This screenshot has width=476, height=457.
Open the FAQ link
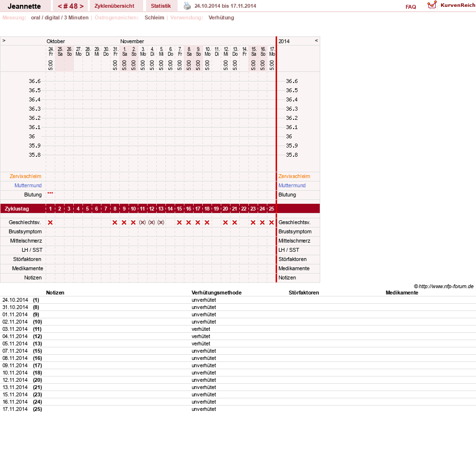click(x=410, y=7)
